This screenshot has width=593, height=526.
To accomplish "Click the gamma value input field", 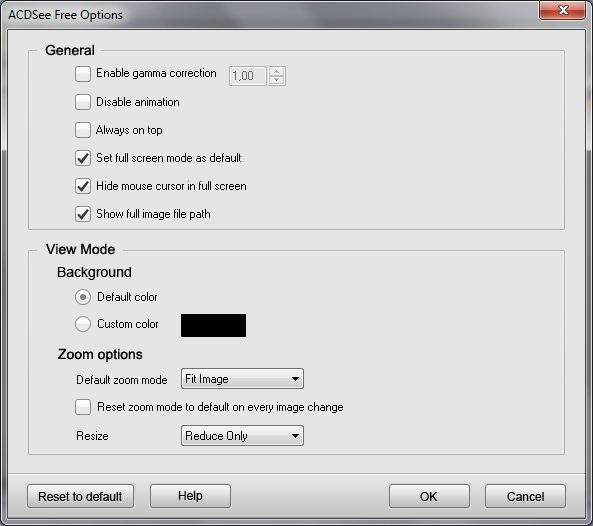I will point(248,76).
